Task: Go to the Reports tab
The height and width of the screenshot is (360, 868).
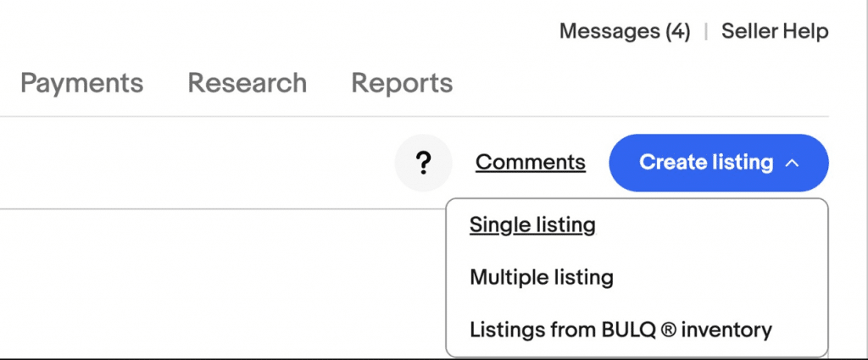Action: 403,83
